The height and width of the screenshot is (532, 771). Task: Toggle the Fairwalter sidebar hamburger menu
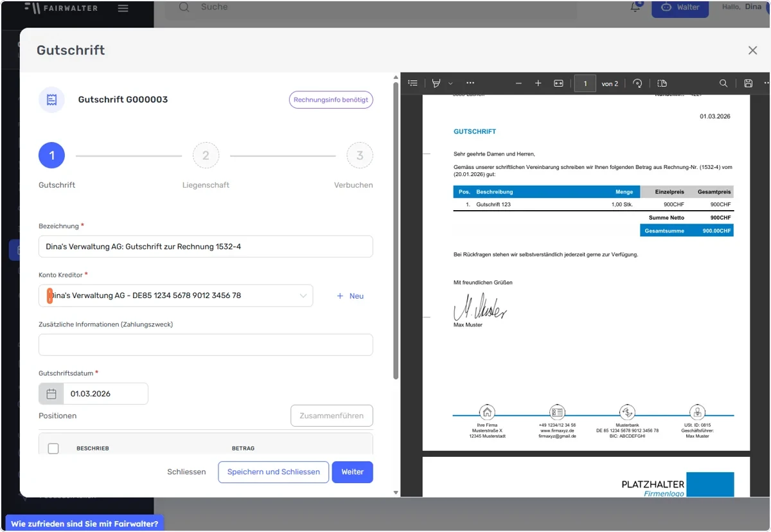(123, 8)
